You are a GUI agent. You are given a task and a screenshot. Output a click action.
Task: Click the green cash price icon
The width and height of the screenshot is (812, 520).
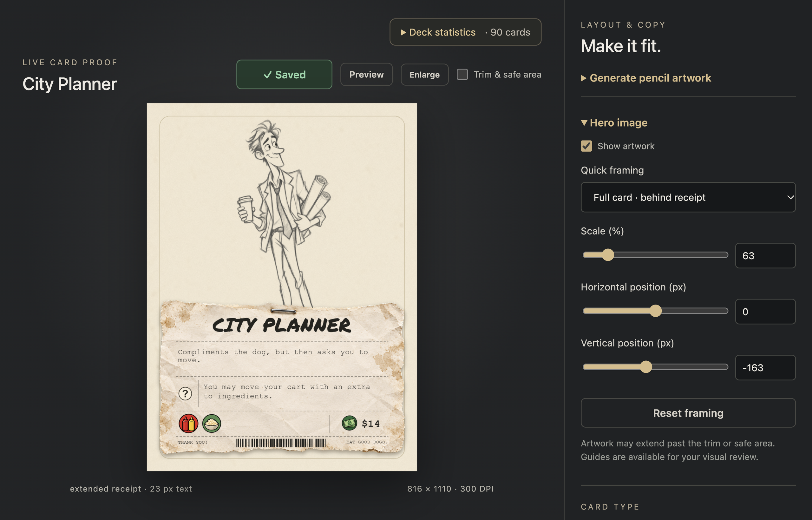(x=349, y=423)
